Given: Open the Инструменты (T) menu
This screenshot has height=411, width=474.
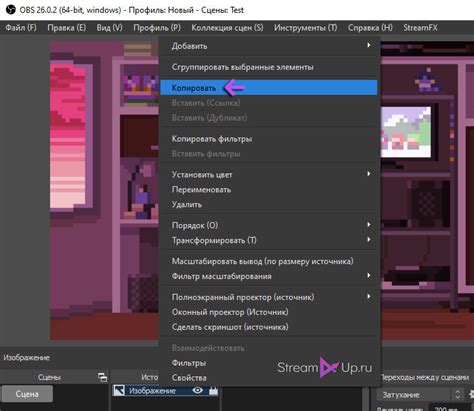Looking at the screenshot, I should 306,28.
